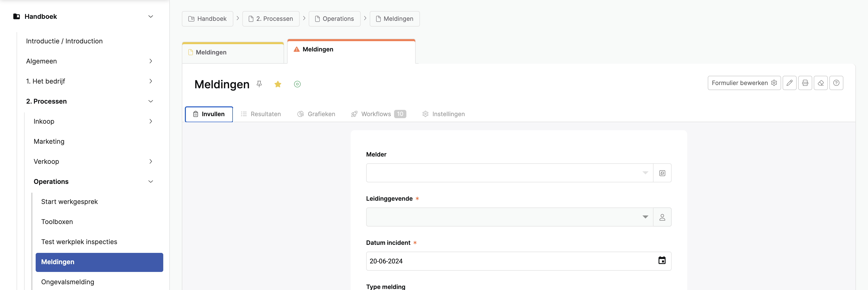Click the Handboek folder icon in sidebar
Viewport: 868px width, 290px height.
17,17
